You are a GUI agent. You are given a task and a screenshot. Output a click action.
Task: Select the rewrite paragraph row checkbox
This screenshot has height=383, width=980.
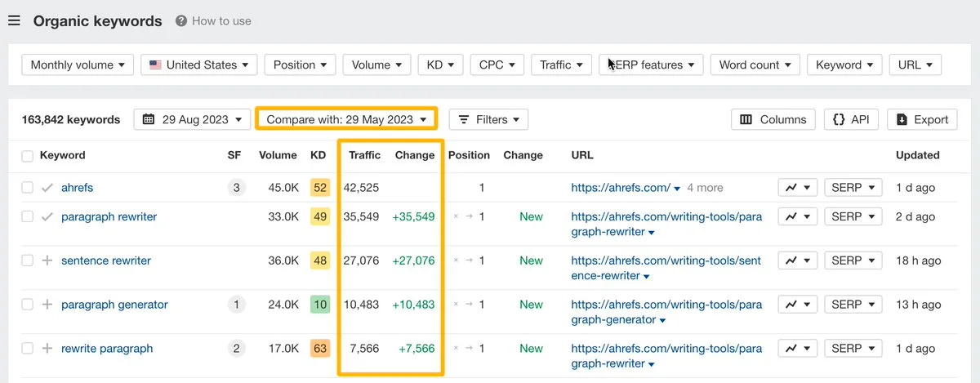[28, 349]
